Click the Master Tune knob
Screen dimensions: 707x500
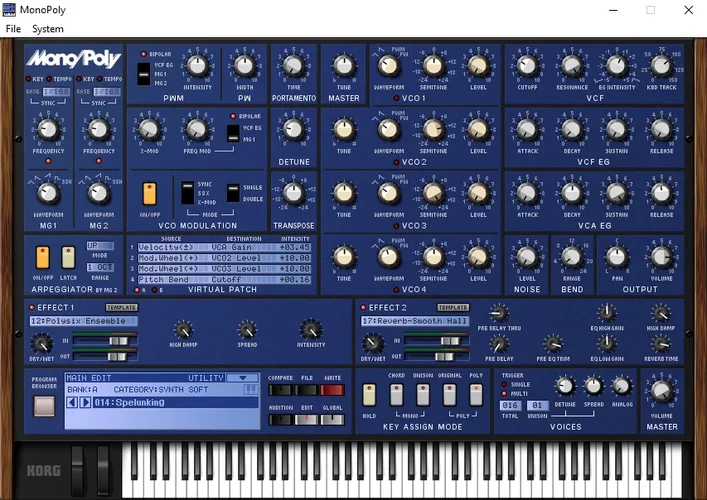344,66
